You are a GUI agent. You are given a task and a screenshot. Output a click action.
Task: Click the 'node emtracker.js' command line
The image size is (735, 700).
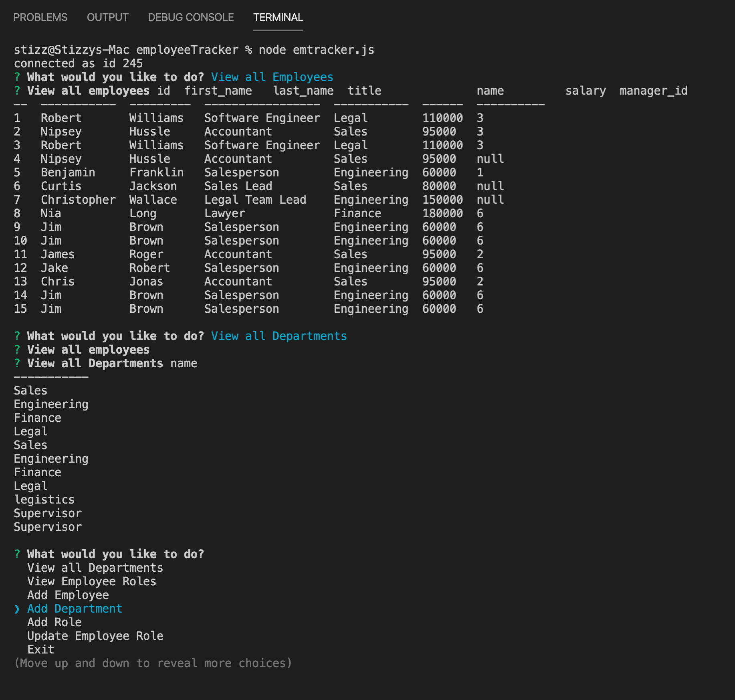coord(317,49)
